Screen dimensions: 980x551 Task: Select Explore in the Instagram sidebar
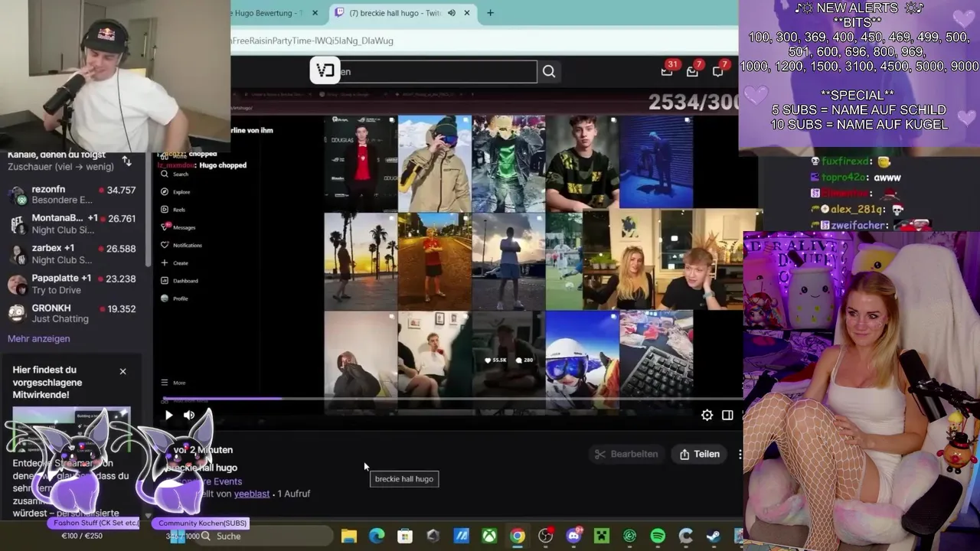tap(175, 192)
